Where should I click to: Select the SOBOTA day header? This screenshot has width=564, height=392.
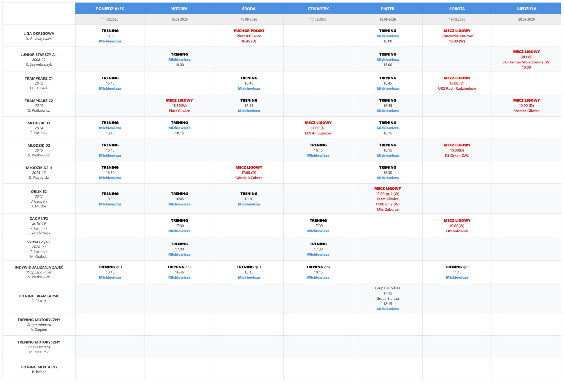tap(457, 9)
